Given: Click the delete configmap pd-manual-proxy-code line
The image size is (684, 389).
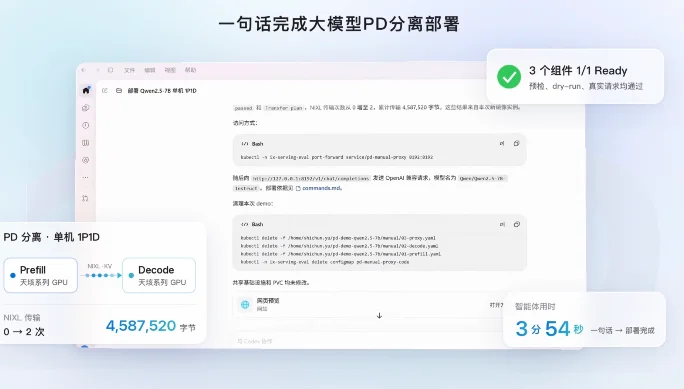Looking at the screenshot, I should 325,262.
